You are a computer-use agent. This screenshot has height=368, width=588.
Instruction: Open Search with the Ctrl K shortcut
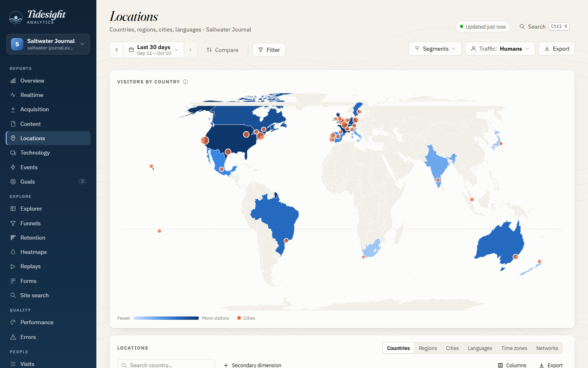pyautogui.click(x=544, y=27)
